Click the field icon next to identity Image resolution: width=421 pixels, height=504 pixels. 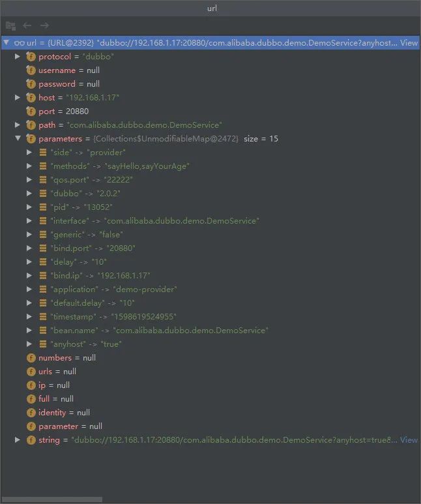[x=31, y=413]
